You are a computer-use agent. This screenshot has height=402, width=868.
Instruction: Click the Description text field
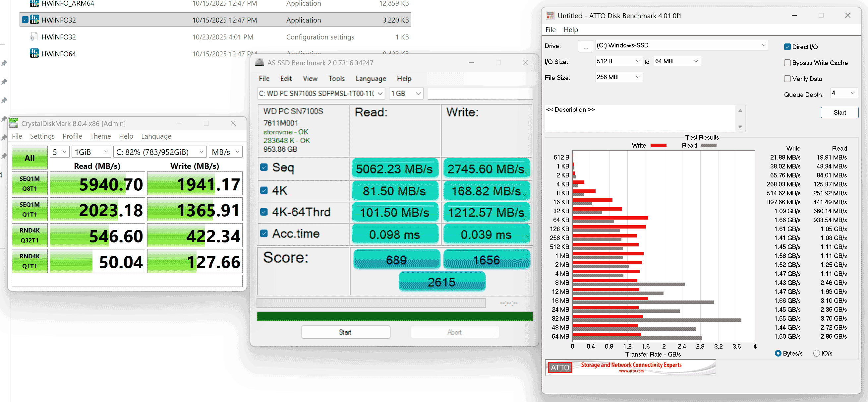point(640,118)
